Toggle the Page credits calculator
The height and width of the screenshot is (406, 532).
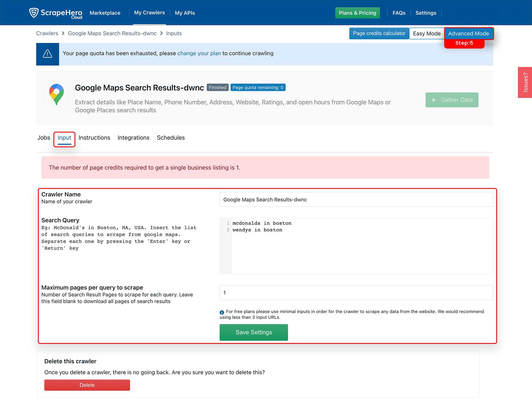click(379, 33)
